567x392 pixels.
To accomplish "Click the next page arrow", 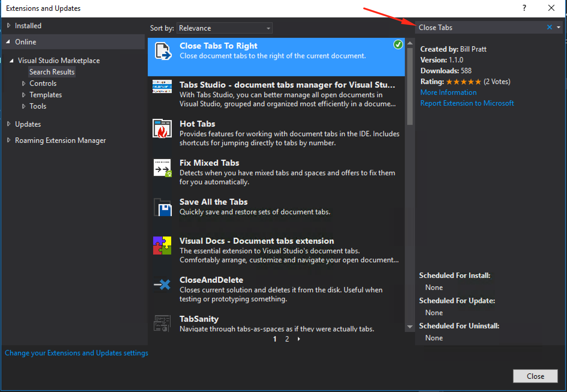I will (299, 339).
